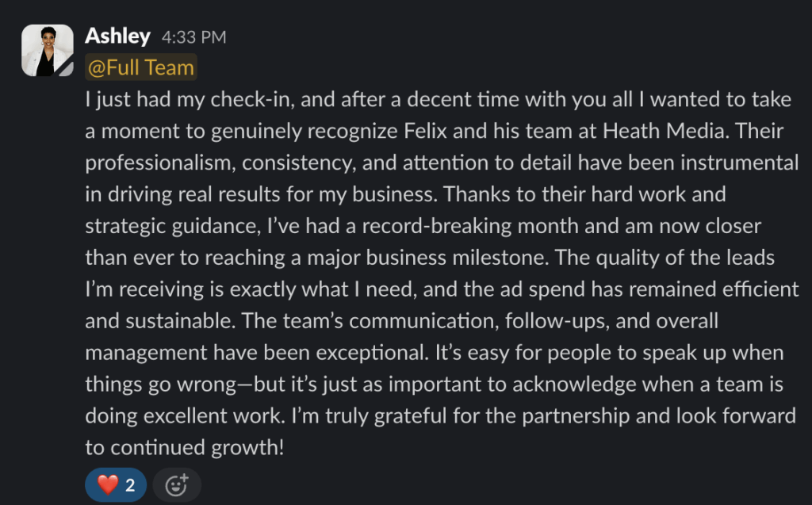
Task: Click the phrase strategic guidance in the message
Action: click(x=173, y=227)
